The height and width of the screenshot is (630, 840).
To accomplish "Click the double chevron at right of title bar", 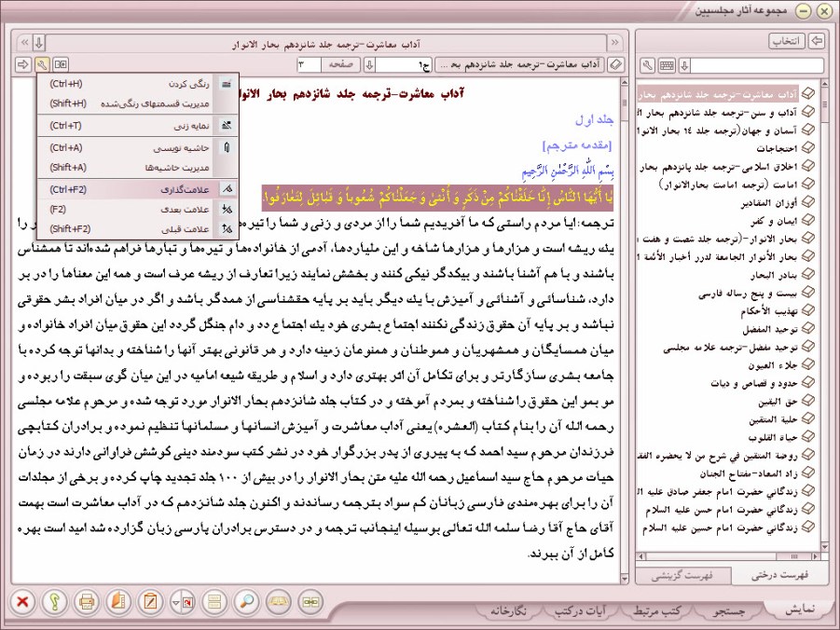I will [x=614, y=42].
